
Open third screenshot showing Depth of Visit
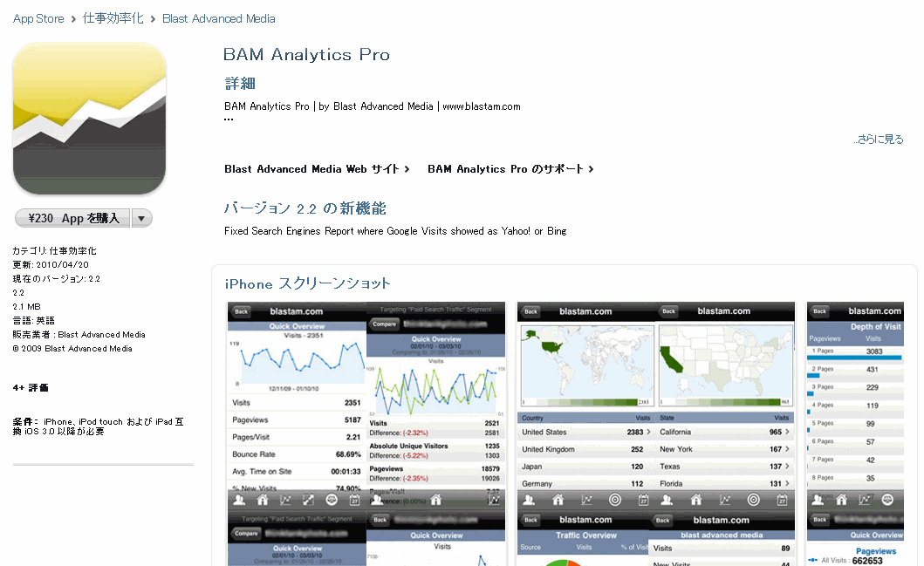pos(855,434)
